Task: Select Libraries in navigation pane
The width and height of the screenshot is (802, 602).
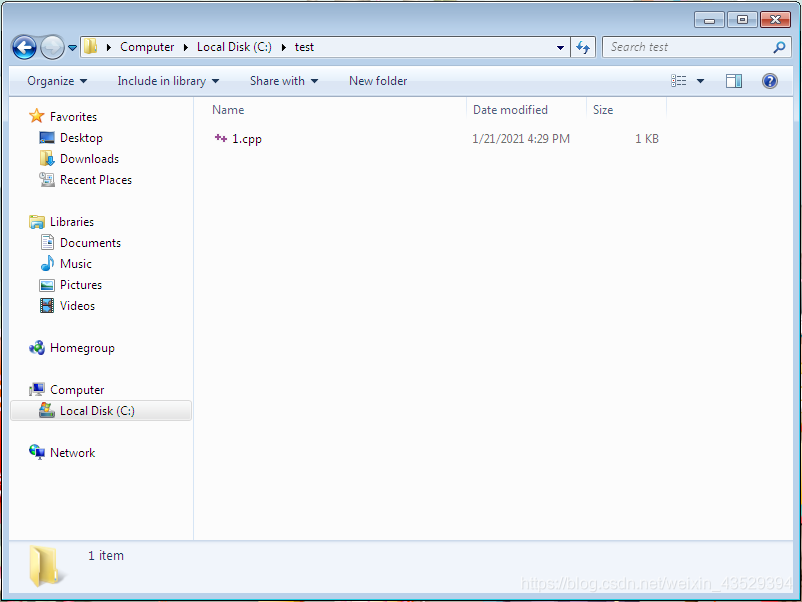Action: point(72,221)
